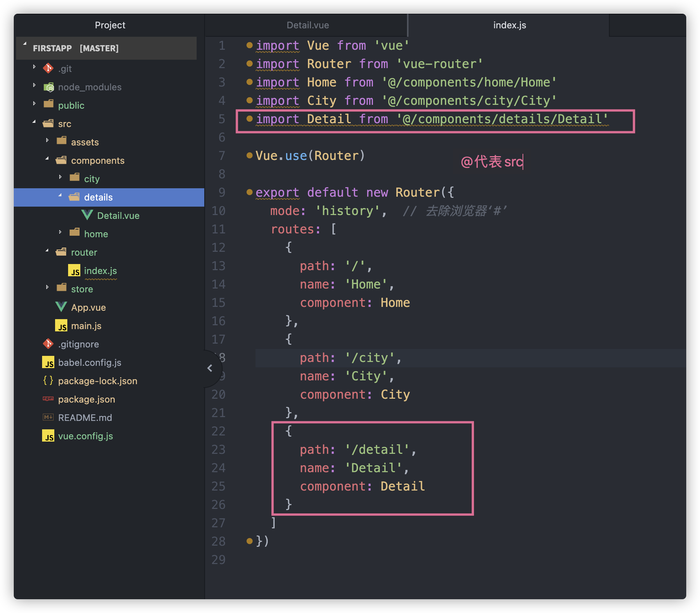Expand the .git folder arrow
This screenshot has height=613, width=700.
click(x=34, y=67)
